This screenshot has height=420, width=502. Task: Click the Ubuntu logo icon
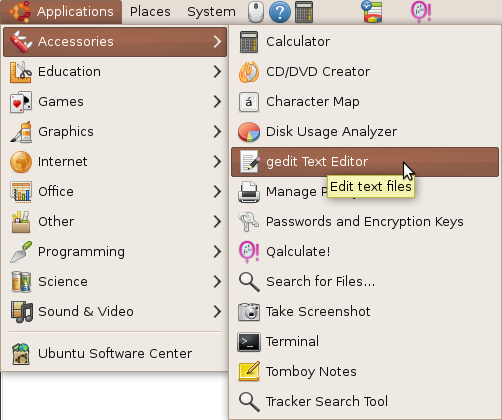20,12
